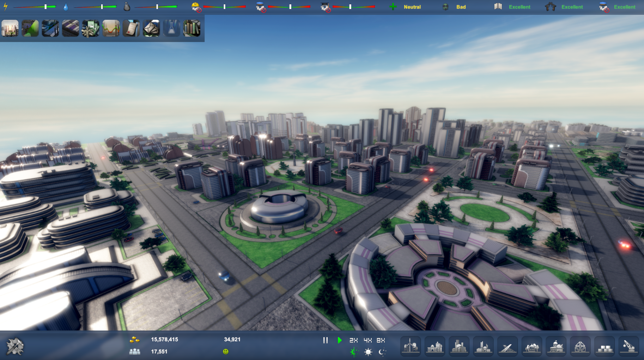
Task: Click the open book education status icon
Action: click(498, 6)
